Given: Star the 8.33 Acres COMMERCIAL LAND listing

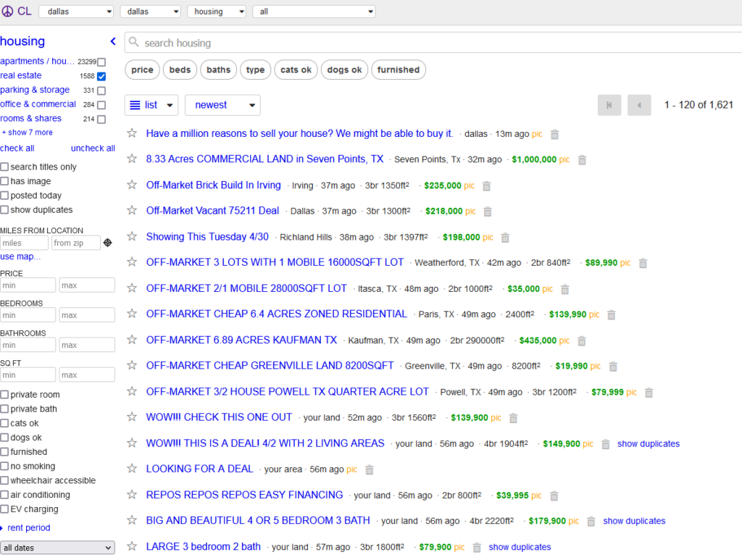Looking at the screenshot, I should pos(132,159).
